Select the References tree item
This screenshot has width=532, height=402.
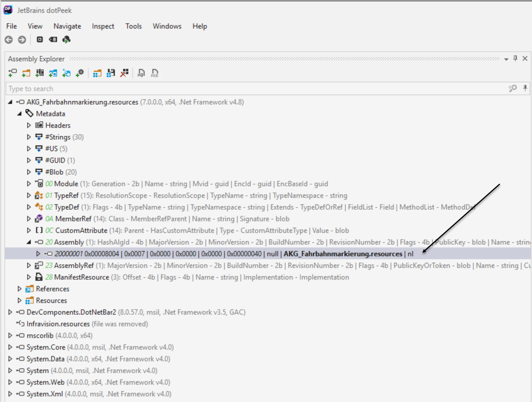pos(53,289)
